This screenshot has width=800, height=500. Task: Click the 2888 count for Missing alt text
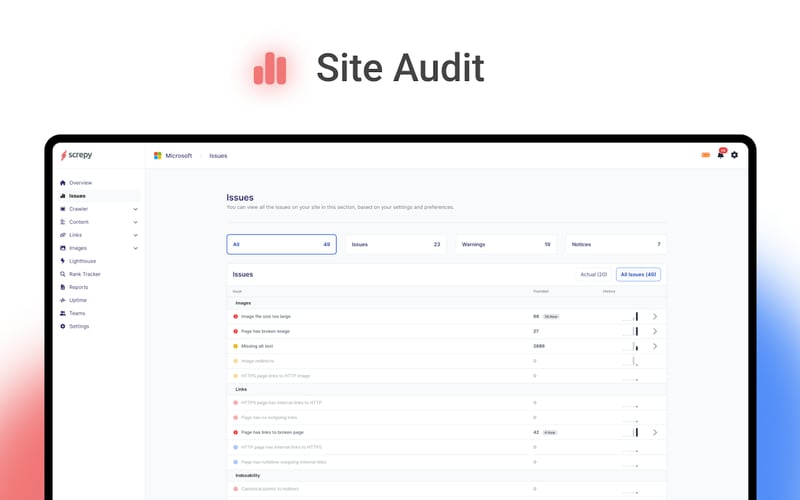(x=539, y=346)
